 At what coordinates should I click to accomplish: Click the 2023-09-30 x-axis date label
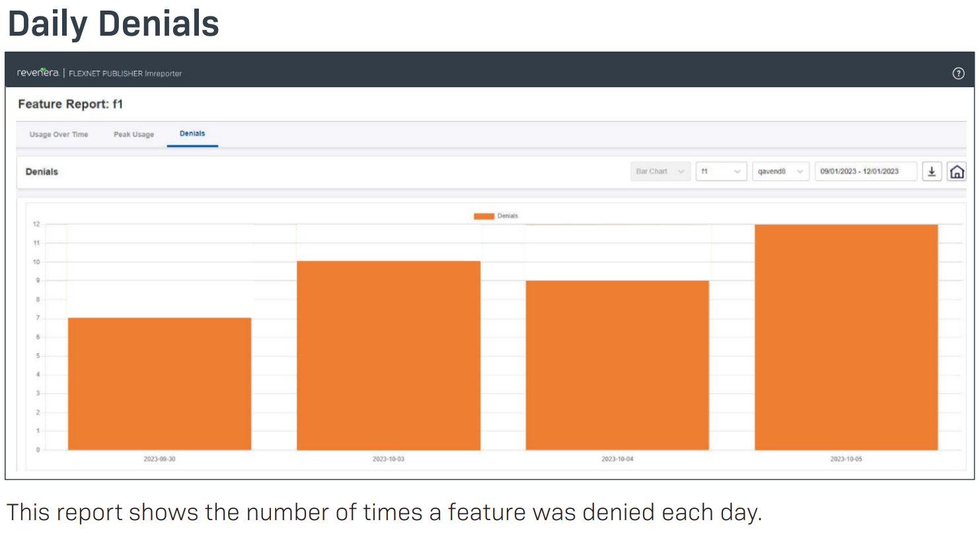point(159,459)
